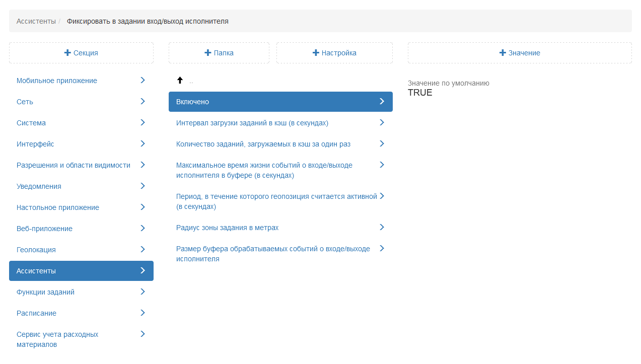Click plus icon next to Папка
Screen dimensions: 641x364
tap(208, 53)
